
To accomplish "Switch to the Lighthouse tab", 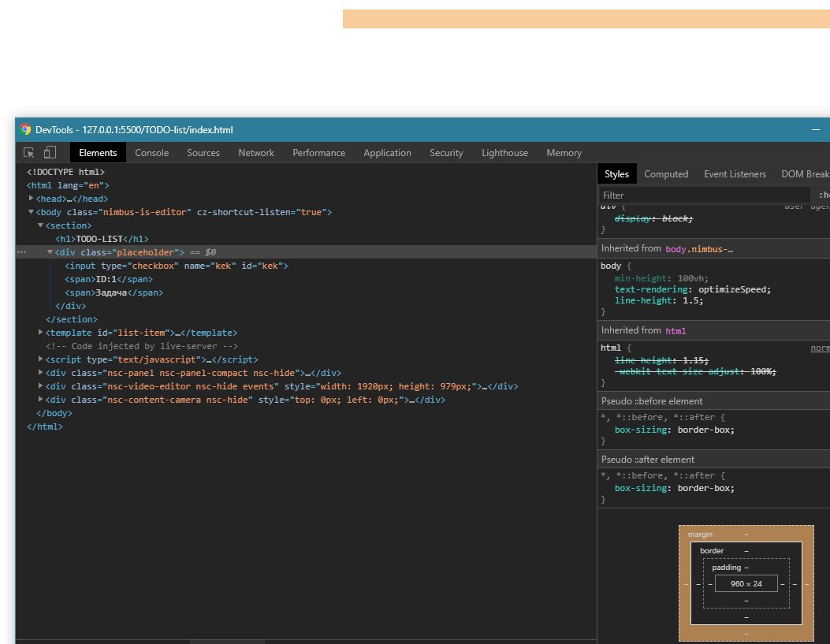I will click(x=504, y=152).
